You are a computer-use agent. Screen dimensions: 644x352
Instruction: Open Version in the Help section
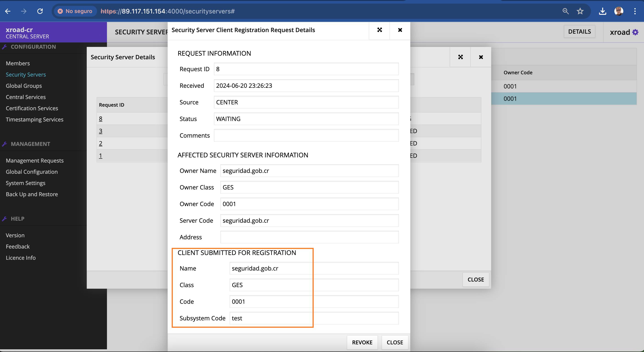(15, 235)
